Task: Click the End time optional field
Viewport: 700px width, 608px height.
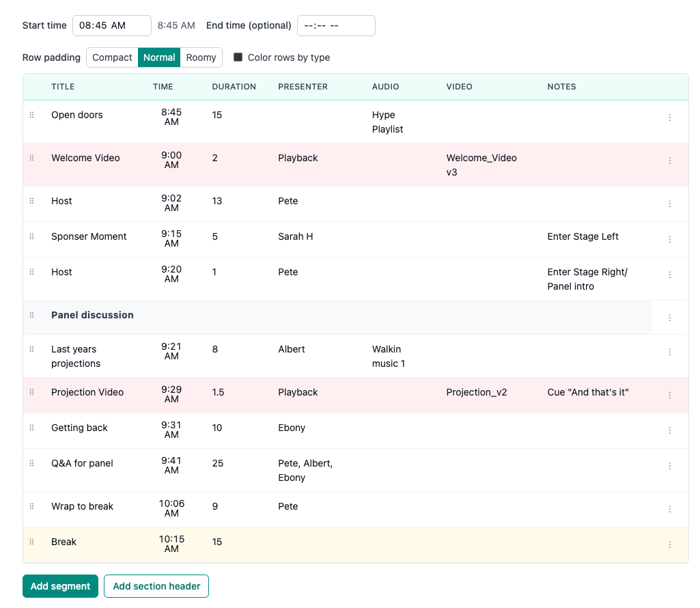Action: tap(336, 25)
